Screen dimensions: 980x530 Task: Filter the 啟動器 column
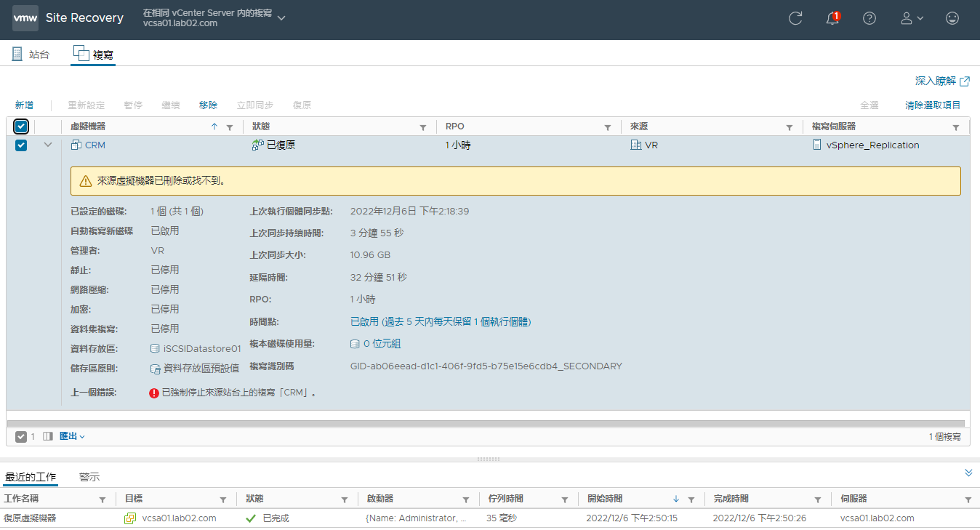pyautogui.click(x=466, y=499)
